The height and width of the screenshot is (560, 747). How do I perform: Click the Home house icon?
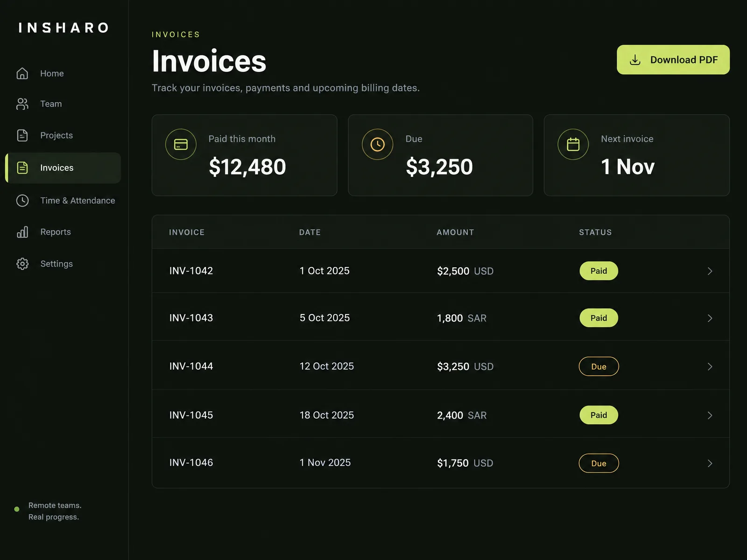tap(22, 73)
